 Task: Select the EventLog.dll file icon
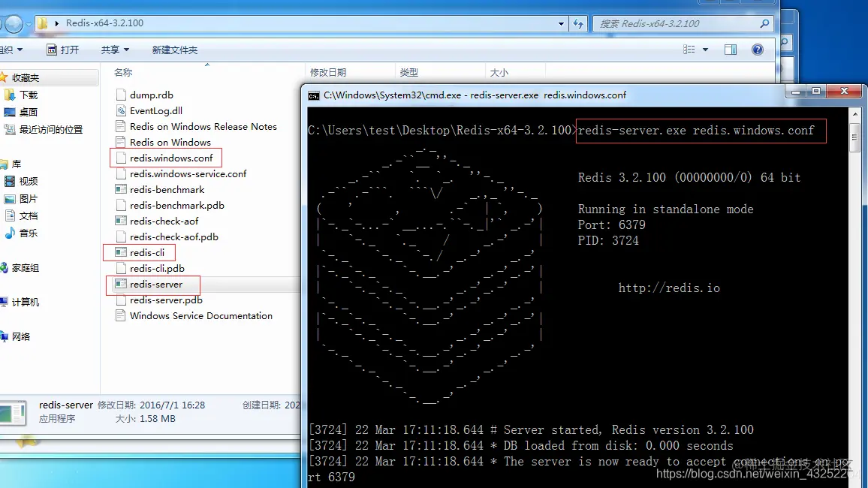121,110
